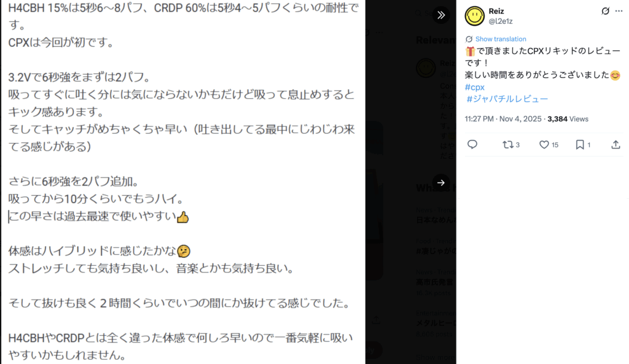This screenshot has height=364, width=629.
Task: Like the post with heart icon
Action: 549,145
